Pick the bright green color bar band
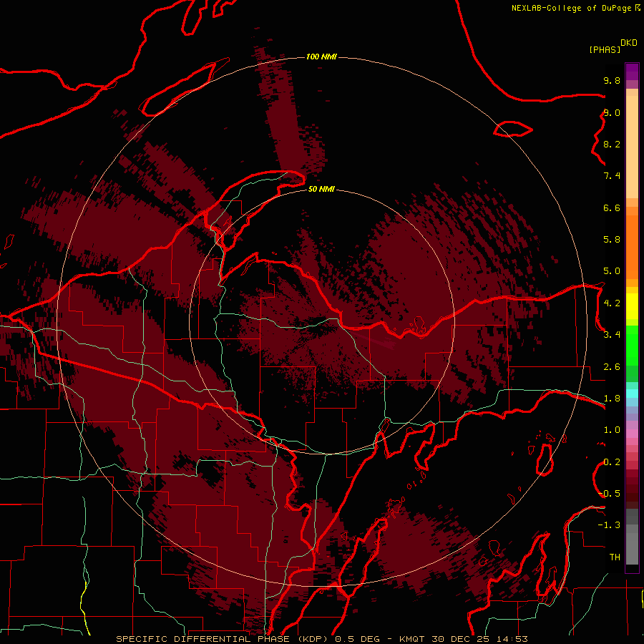 632,345
